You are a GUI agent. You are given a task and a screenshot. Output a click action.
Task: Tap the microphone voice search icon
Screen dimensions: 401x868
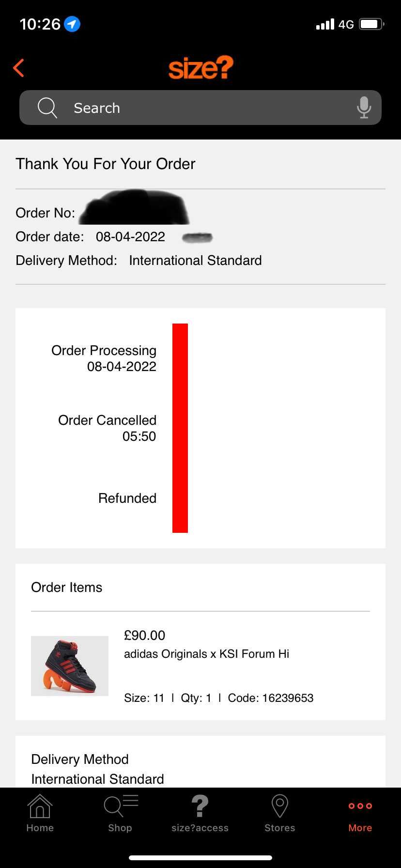tap(364, 108)
